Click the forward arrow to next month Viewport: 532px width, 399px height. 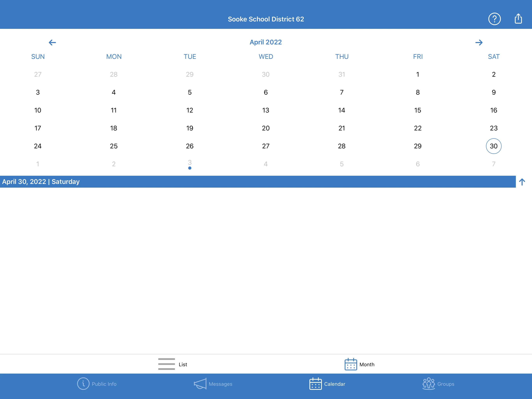479,42
